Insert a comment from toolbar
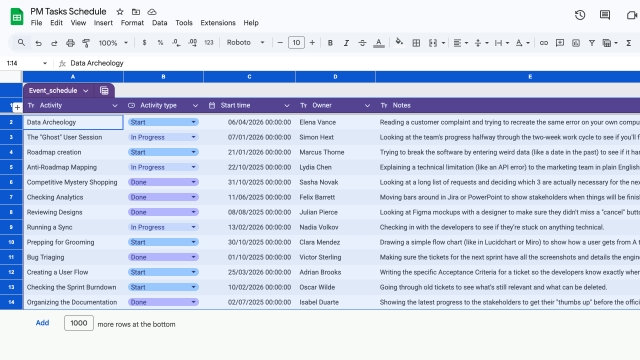640x360 pixels. 560,43
